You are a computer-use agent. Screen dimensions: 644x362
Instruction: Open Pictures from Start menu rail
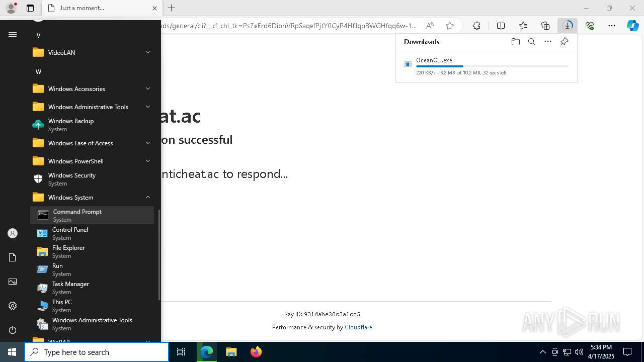pos(13,282)
